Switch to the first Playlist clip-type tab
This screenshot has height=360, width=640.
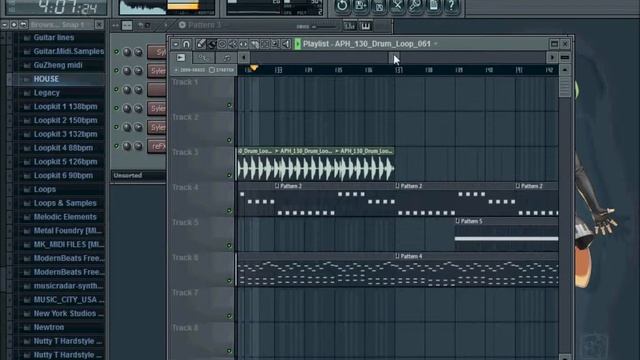point(181,58)
